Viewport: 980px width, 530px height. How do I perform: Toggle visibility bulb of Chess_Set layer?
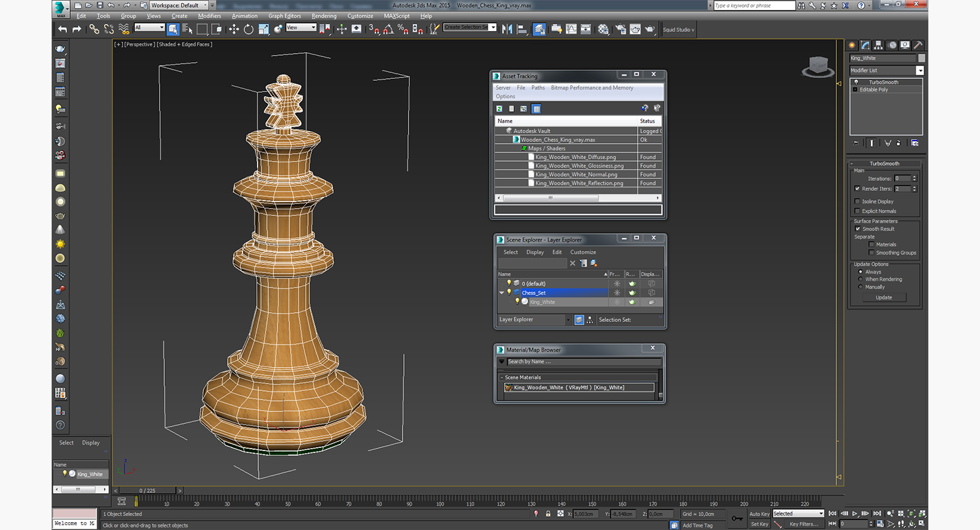tap(509, 292)
